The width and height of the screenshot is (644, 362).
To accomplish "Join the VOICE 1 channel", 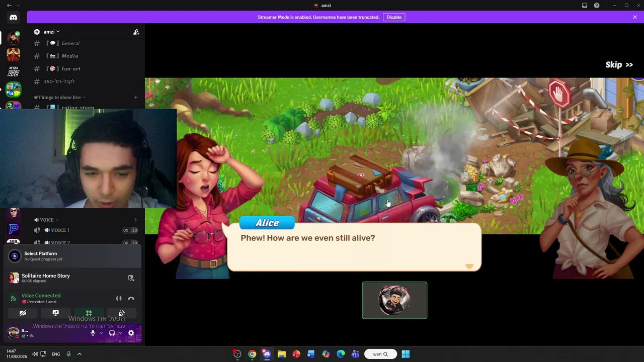I will (x=86, y=230).
